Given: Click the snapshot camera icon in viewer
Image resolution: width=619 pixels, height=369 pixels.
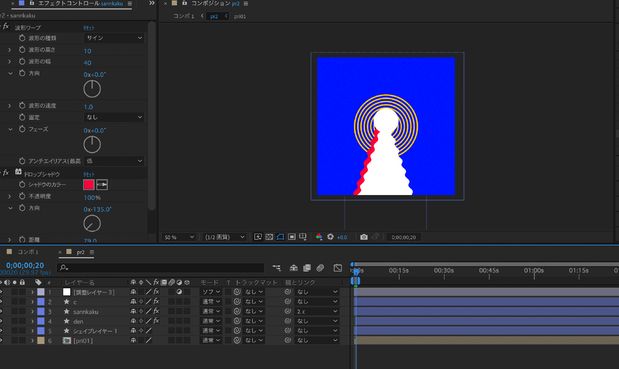Looking at the screenshot, I should point(364,237).
